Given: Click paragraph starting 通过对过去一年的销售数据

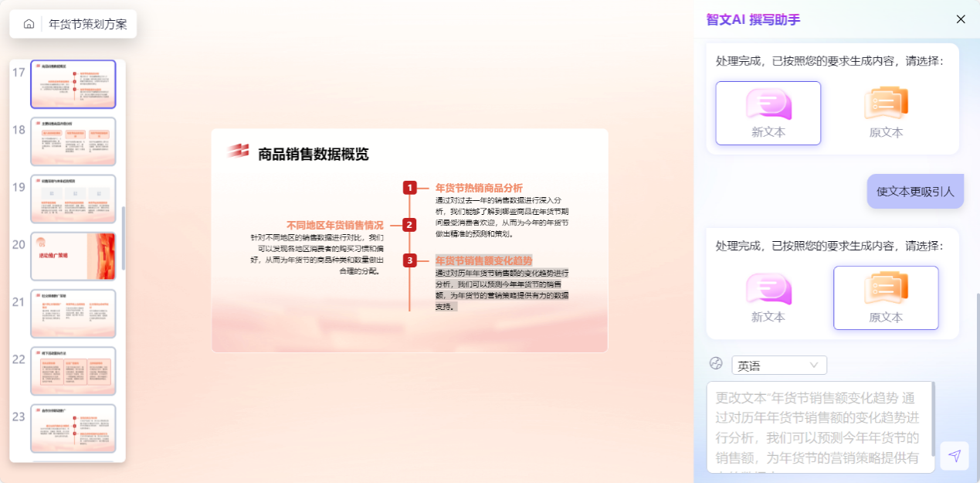Looking at the screenshot, I should (x=503, y=216).
